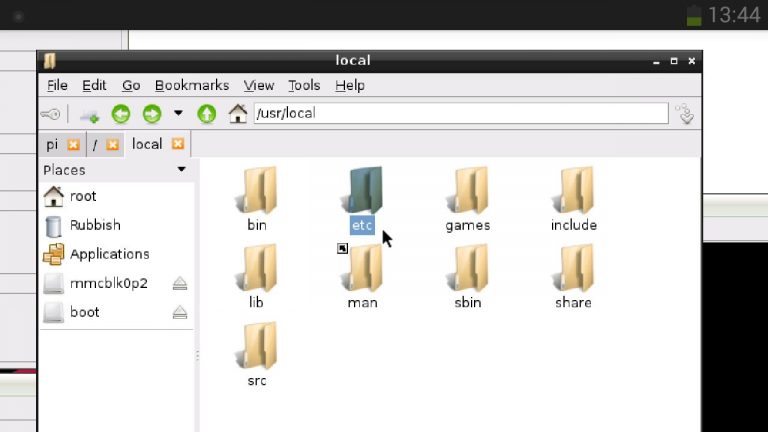Click the file manager window icon in titlebar
The image size is (768, 432).
click(49, 61)
